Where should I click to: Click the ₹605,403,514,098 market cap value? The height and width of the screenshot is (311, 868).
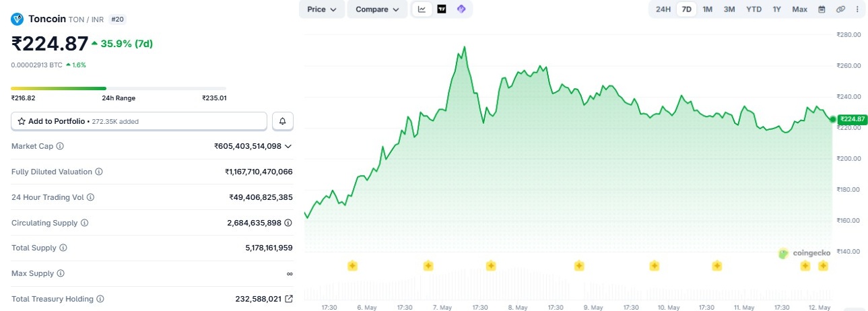pyautogui.click(x=247, y=146)
